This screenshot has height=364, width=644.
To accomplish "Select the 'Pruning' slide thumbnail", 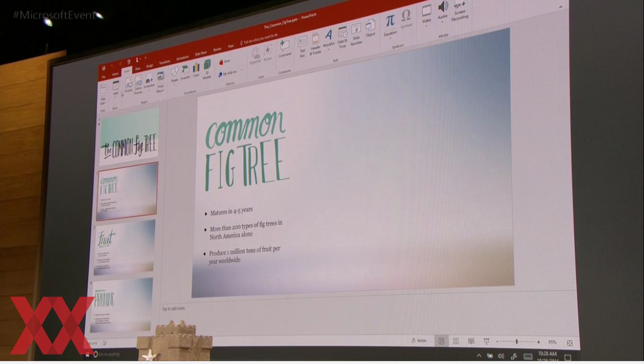I will (x=122, y=305).
